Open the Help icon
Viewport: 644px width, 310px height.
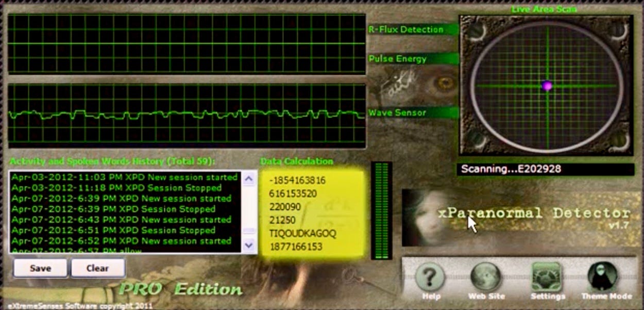[431, 276]
